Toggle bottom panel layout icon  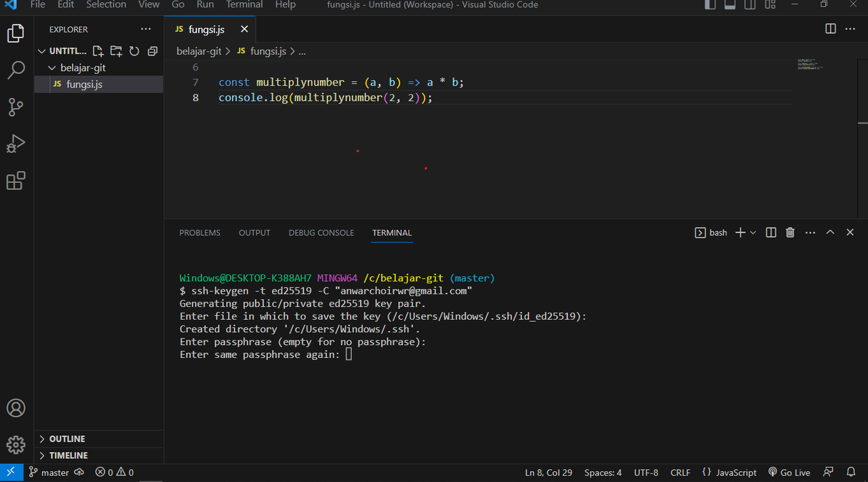coord(730,5)
